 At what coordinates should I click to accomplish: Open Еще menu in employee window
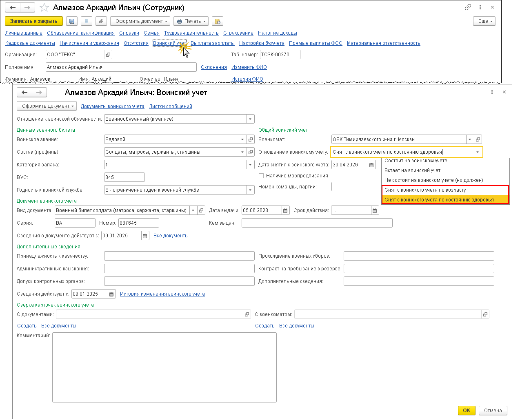pyautogui.click(x=484, y=21)
